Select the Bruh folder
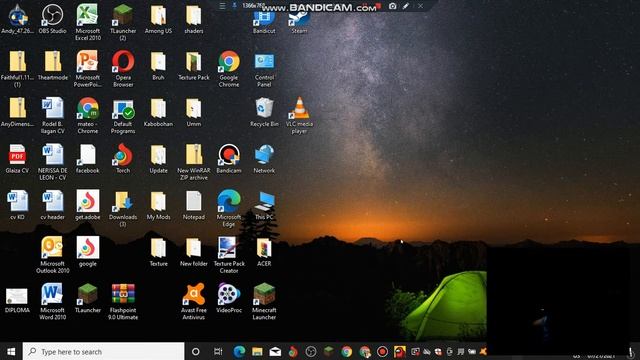The width and height of the screenshot is (640, 360). coord(158,65)
